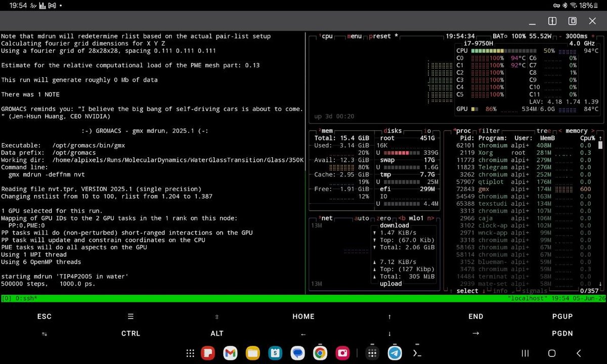Tap the down arrow extra key

pos(389,333)
